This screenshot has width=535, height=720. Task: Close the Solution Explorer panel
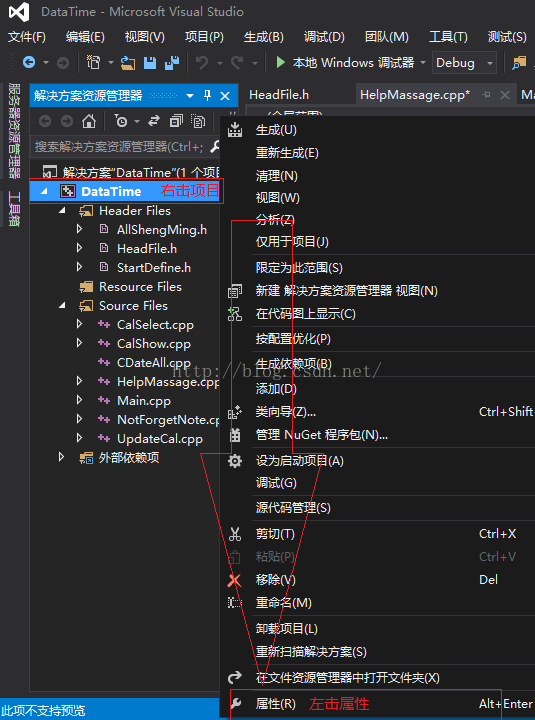tap(225, 96)
